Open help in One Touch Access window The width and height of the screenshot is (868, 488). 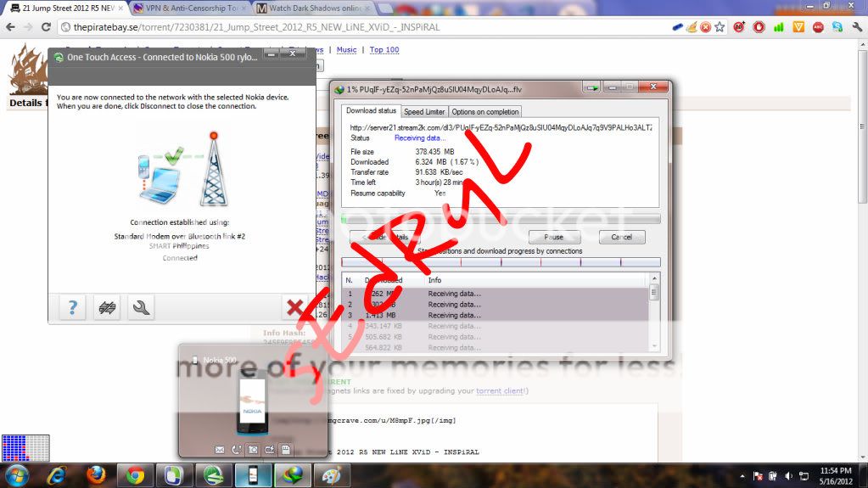pos(72,308)
